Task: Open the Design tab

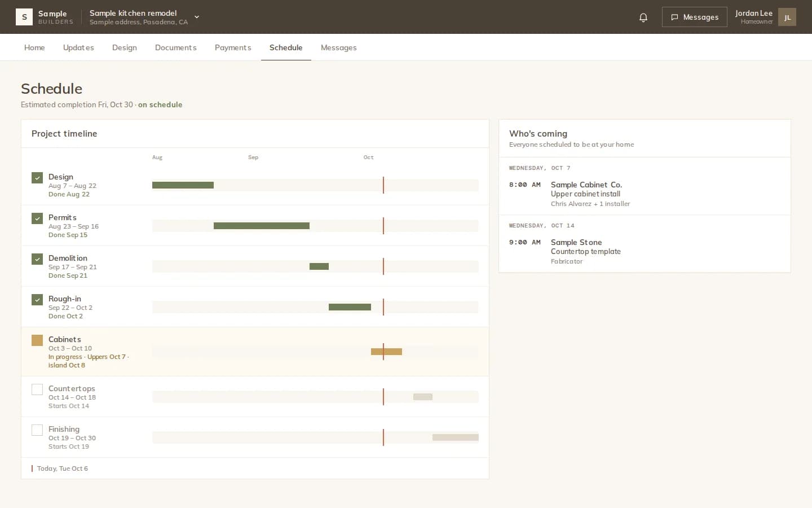Action: point(125,47)
